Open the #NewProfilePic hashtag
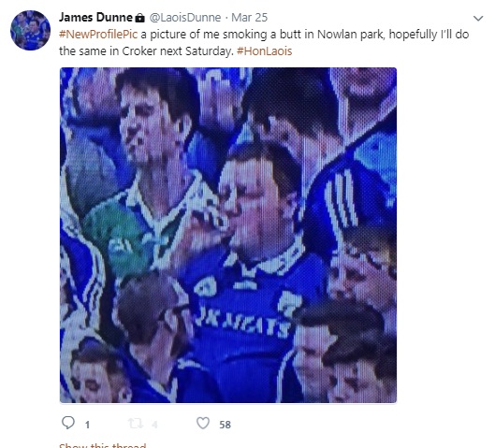 [x=98, y=34]
